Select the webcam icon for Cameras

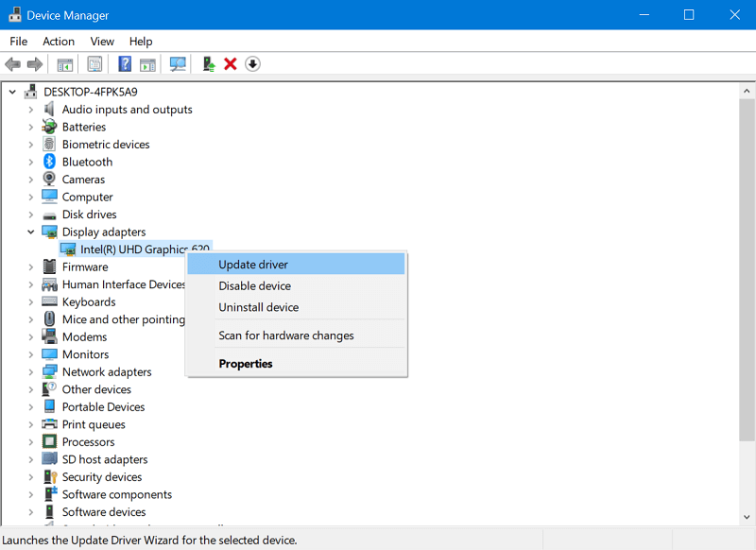(49, 179)
